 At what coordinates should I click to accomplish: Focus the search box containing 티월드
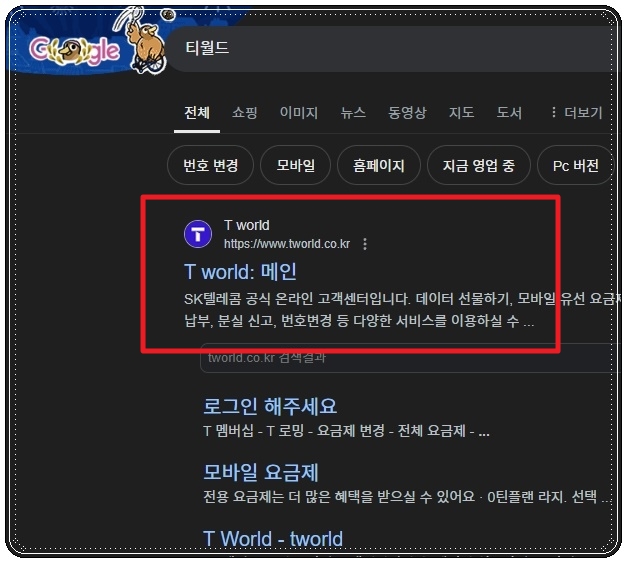[394, 49]
